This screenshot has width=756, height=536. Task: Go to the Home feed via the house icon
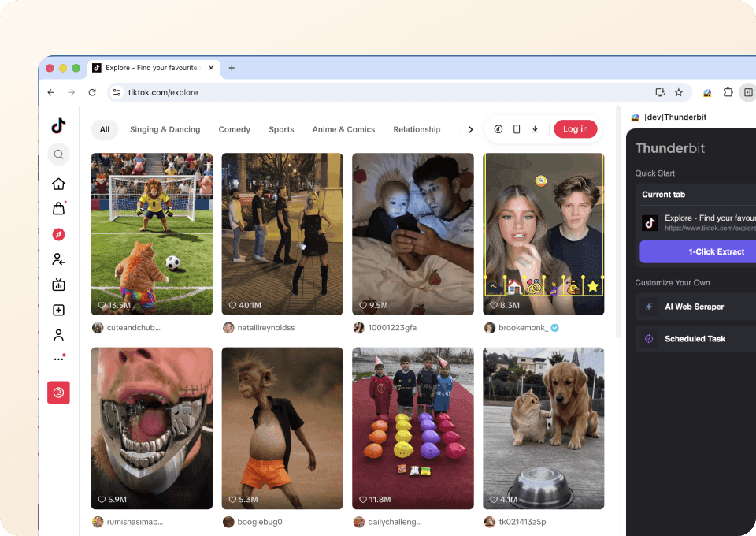[58, 183]
